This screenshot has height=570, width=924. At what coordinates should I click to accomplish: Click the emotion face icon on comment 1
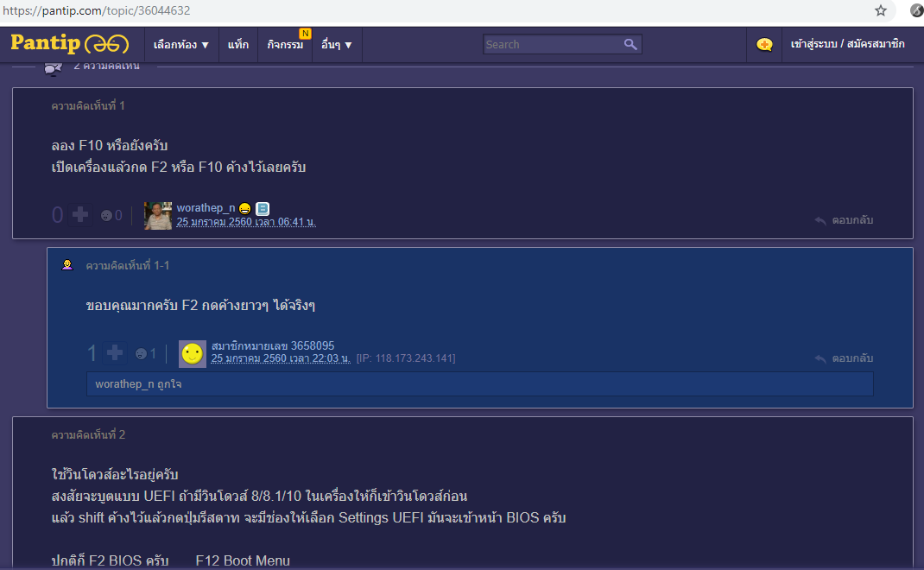point(106,215)
